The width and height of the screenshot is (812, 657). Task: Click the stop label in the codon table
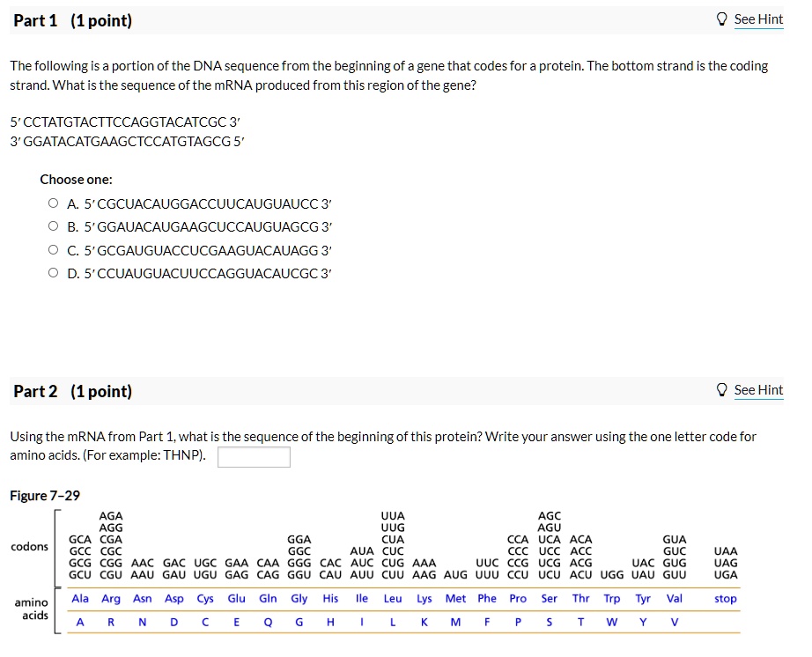(726, 599)
